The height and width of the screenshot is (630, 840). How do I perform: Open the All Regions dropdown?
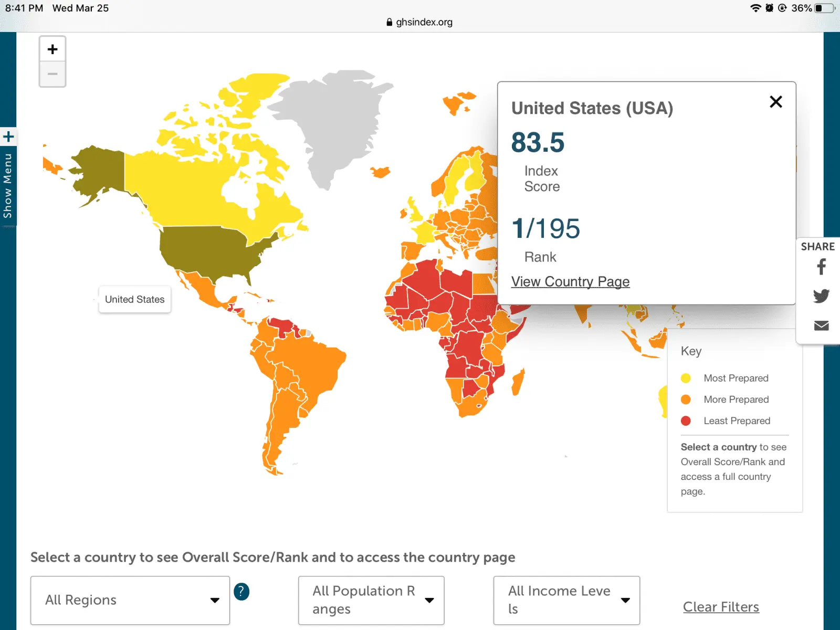pos(130,600)
